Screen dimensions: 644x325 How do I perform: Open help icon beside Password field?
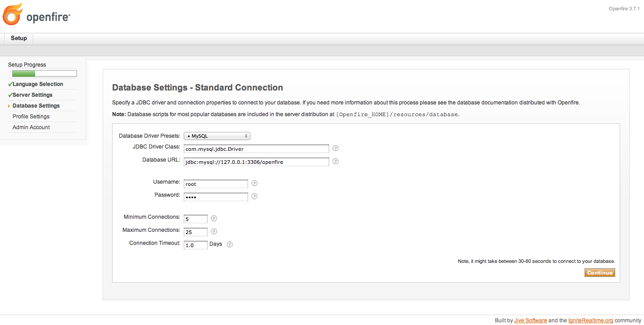(254, 196)
